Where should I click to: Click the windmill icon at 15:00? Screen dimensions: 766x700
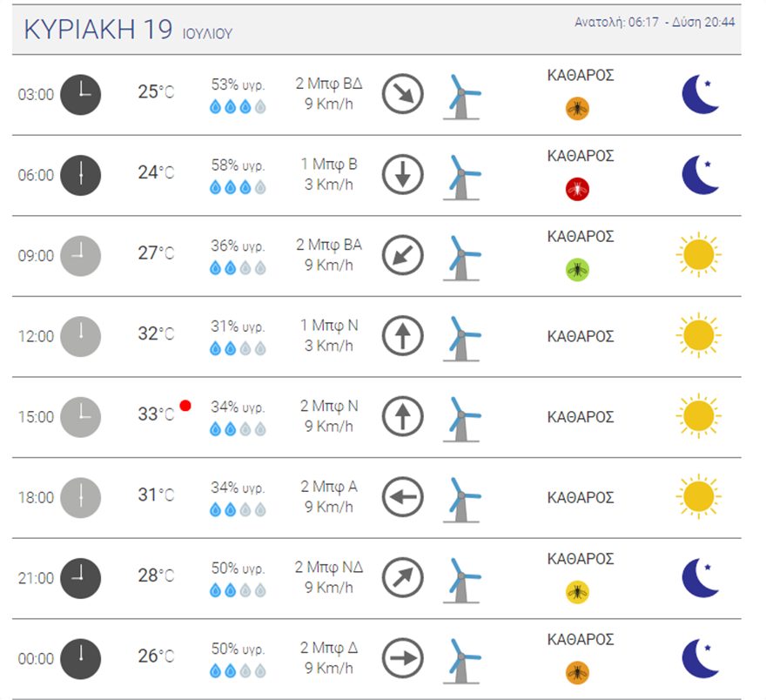click(x=462, y=417)
